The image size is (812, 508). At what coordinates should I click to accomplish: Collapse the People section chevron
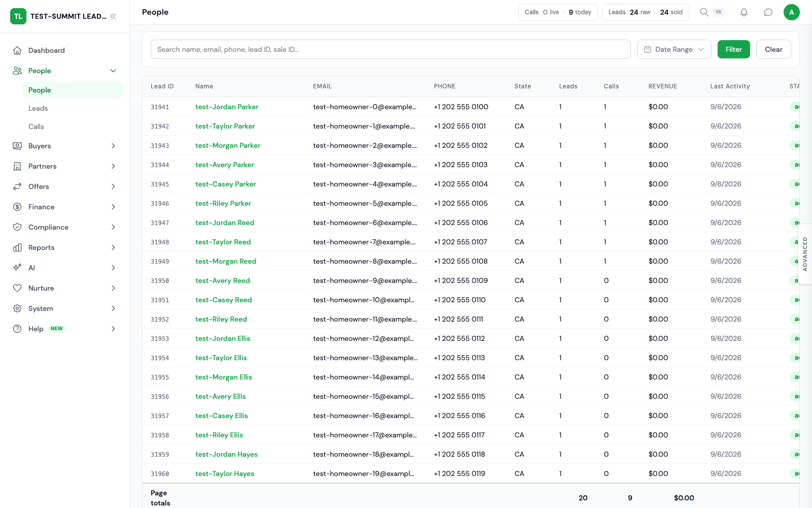pos(113,71)
